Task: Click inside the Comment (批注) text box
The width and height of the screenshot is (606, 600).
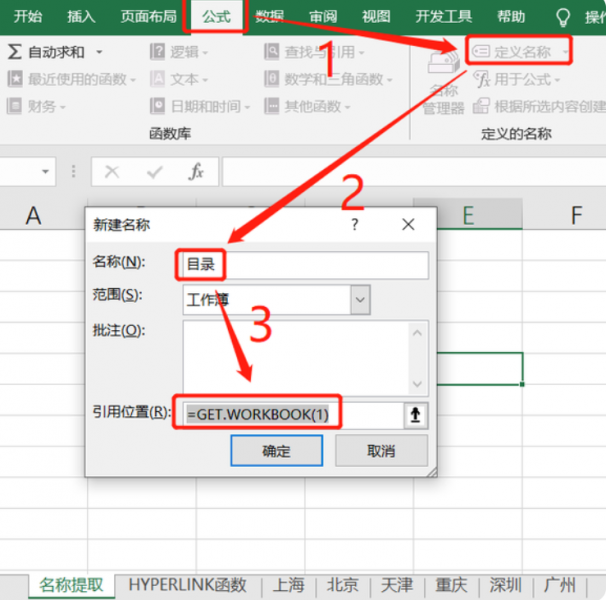Action: (x=296, y=358)
